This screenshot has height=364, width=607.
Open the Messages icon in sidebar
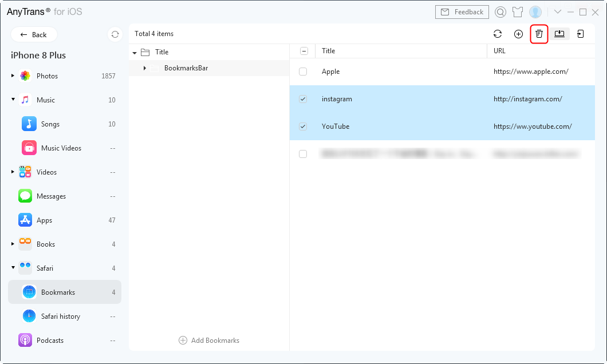click(x=25, y=196)
